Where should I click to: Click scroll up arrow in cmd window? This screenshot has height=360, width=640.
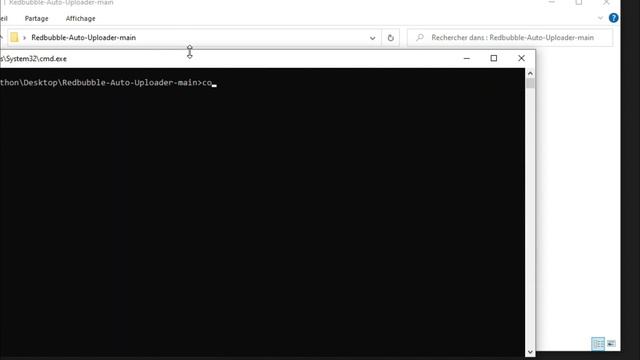click(x=530, y=73)
